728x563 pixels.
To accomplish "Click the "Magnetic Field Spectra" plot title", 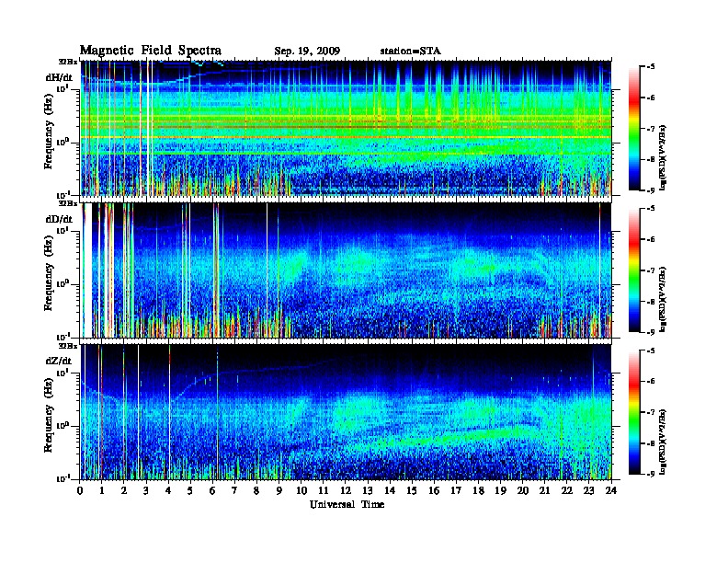I will click(x=151, y=51).
